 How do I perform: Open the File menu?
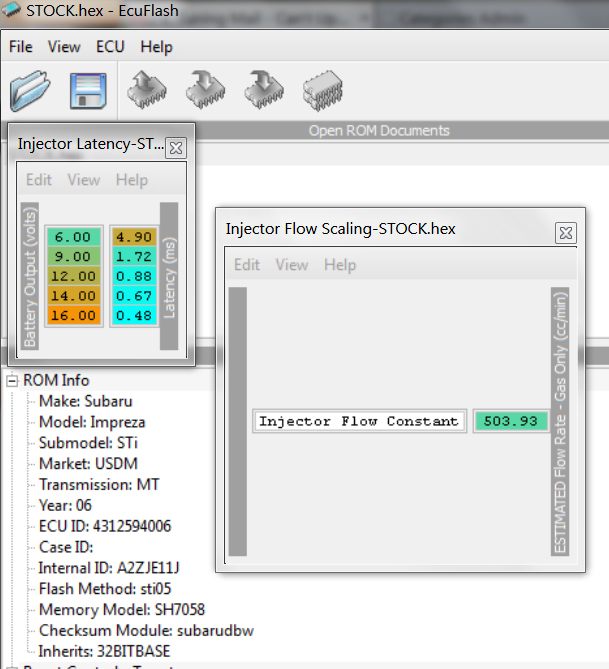coord(21,47)
